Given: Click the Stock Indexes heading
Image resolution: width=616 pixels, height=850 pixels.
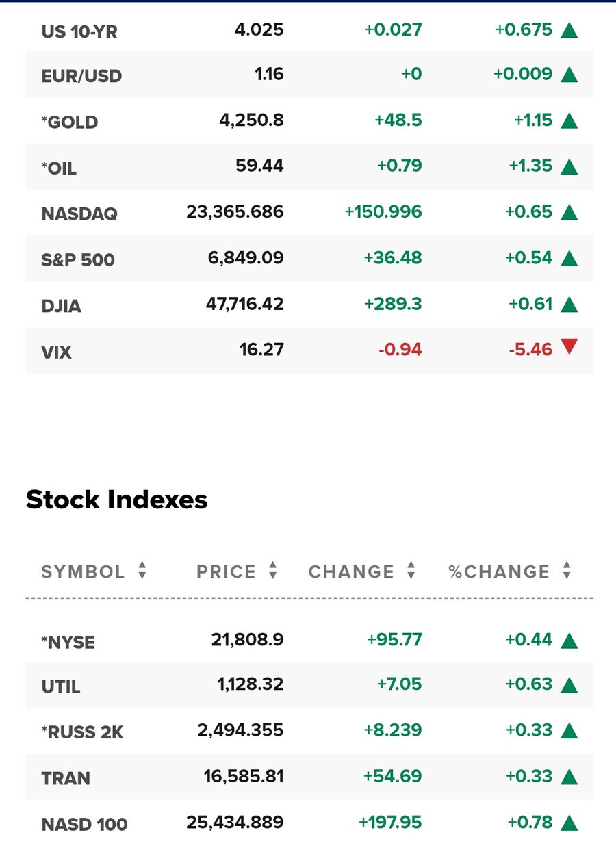Looking at the screenshot, I should (116, 500).
